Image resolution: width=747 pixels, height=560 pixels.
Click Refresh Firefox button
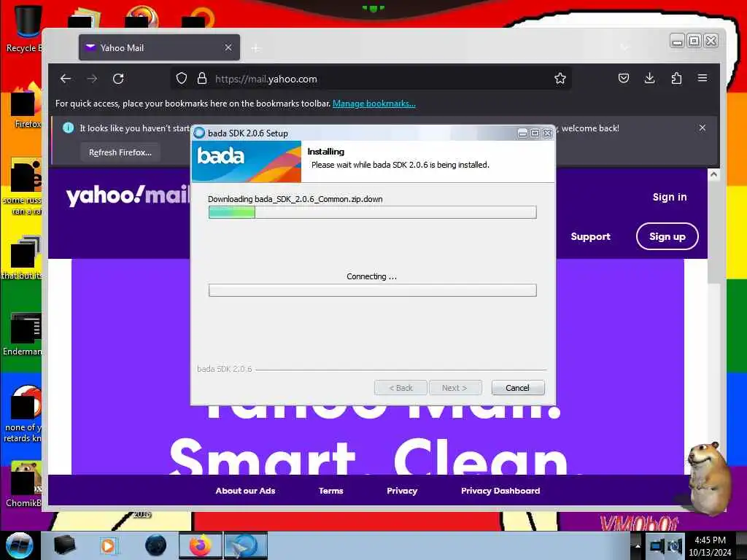point(120,152)
